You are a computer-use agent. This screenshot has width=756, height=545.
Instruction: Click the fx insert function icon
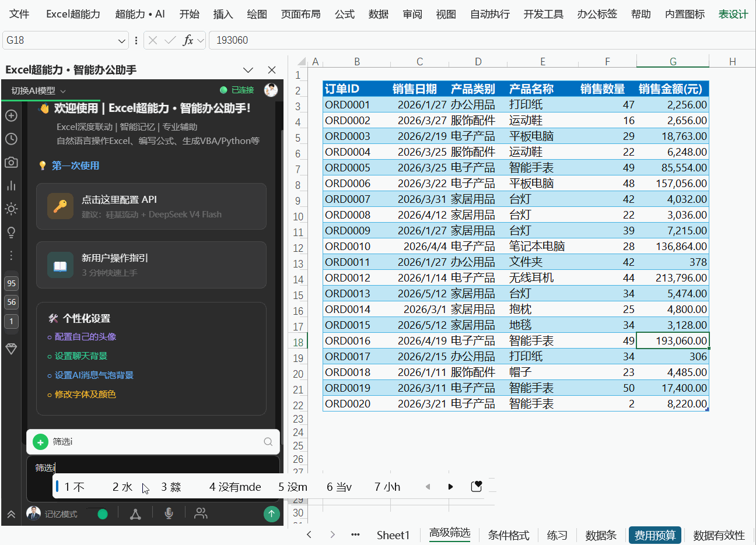(x=188, y=40)
